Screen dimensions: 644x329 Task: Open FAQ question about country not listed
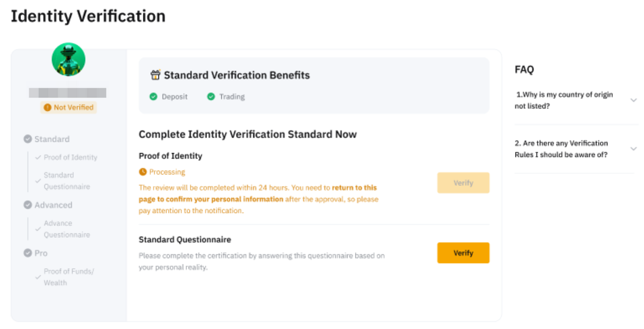pos(564,100)
